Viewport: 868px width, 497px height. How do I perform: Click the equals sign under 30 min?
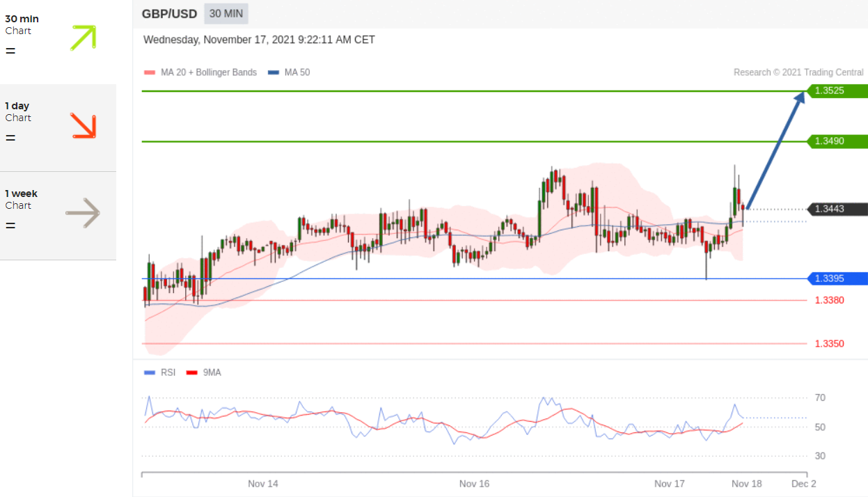click(10, 51)
